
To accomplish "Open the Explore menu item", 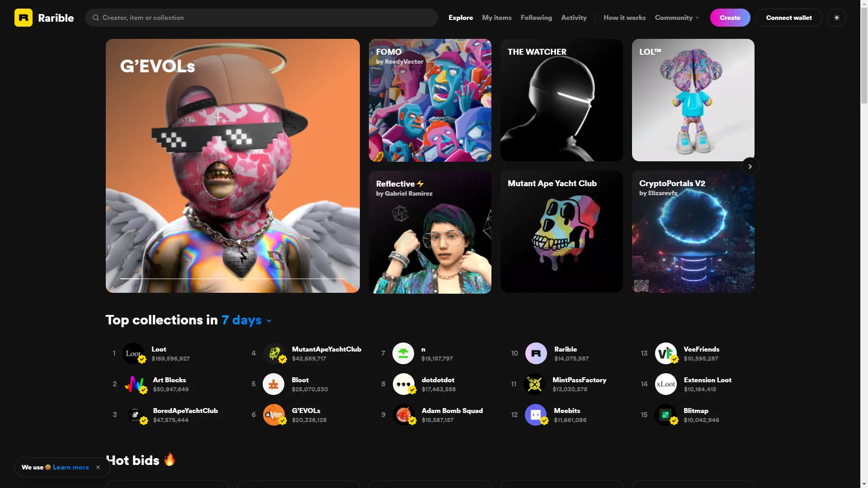I will point(461,18).
